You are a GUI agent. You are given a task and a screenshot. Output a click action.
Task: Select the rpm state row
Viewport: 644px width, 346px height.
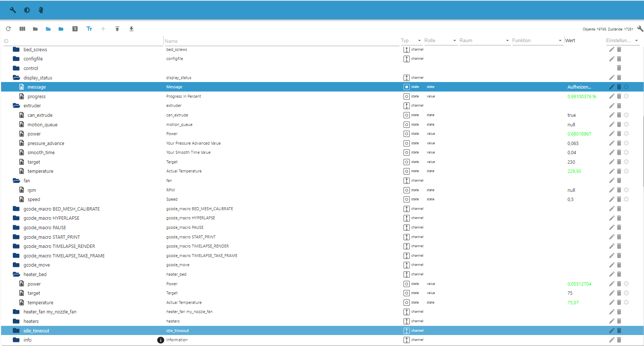(x=322, y=190)
